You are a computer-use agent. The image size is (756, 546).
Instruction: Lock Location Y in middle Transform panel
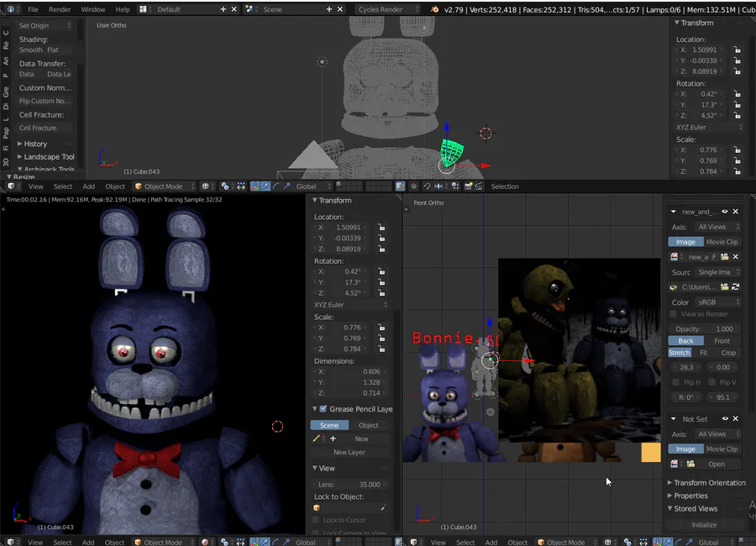click(x=381, y=238)
